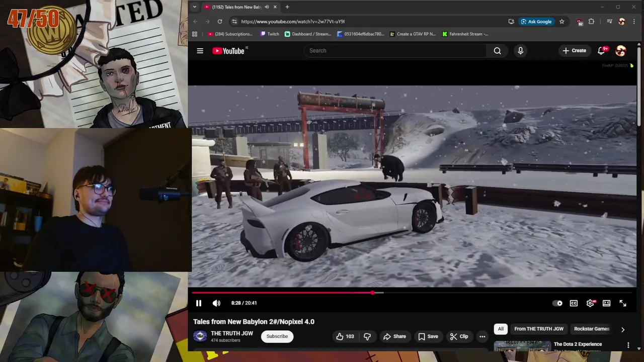The height and width of the screenshot is (362, 644).
Task: Open the Subscriptions bookmark
Action: tap(230, 34)
